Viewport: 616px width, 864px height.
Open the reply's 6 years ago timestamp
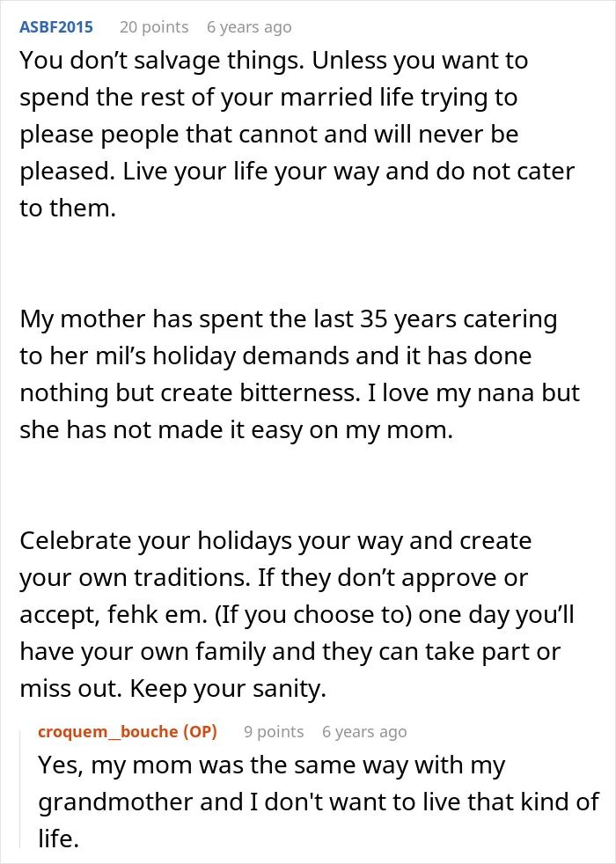[x=364, y=732]
